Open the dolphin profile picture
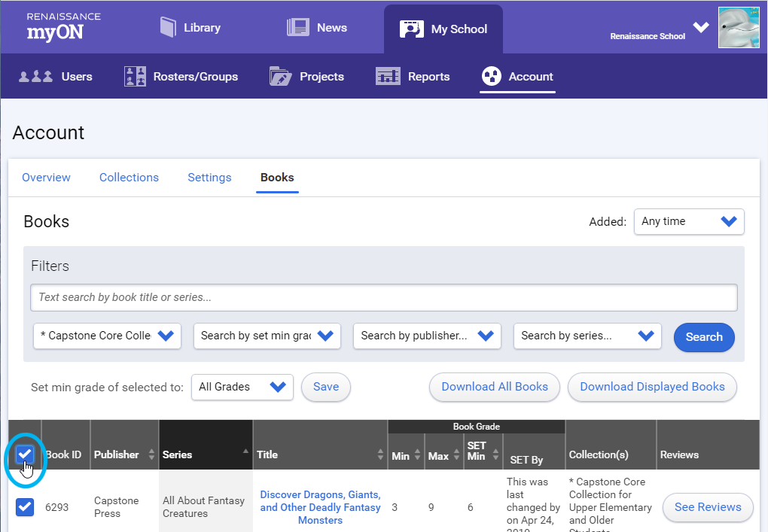 [x=739, y=27]
